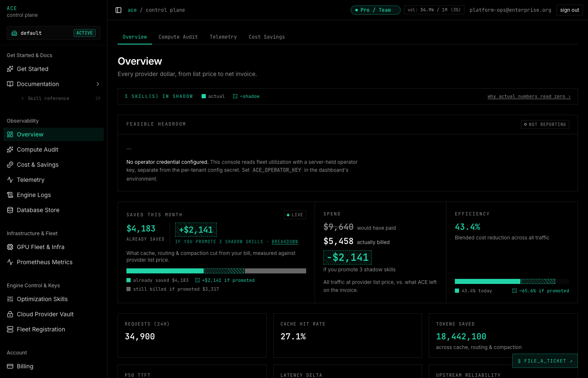
Task: Click the ACE control plane logo
Action: point(22,11)
